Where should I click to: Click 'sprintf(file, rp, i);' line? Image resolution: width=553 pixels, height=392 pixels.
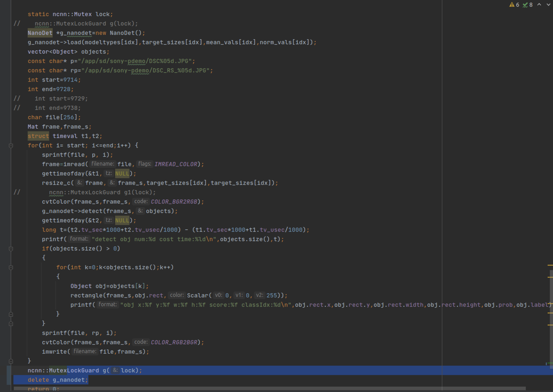[79, 333]
